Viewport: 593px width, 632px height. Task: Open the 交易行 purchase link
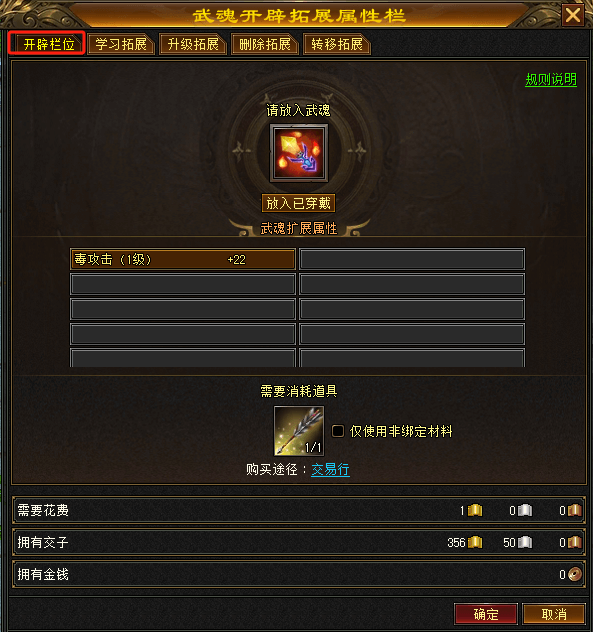[330, 470]
